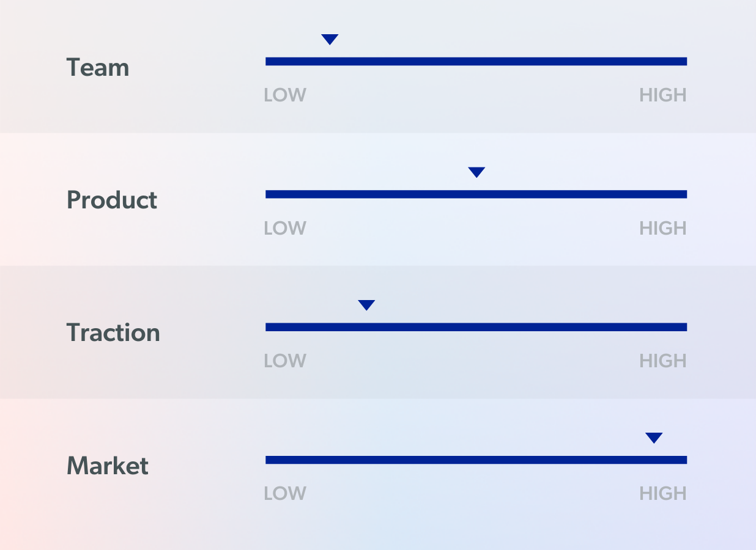
Task: Click the Product slider track bar
Action: click(x=476, y=194)
